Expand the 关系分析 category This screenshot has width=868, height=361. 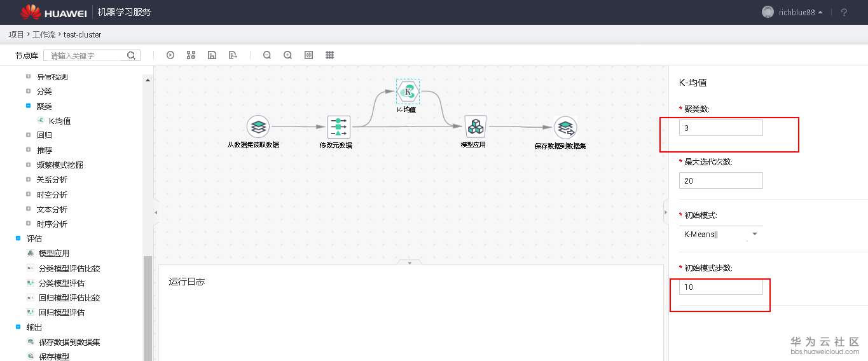click(x=28, y=179)
